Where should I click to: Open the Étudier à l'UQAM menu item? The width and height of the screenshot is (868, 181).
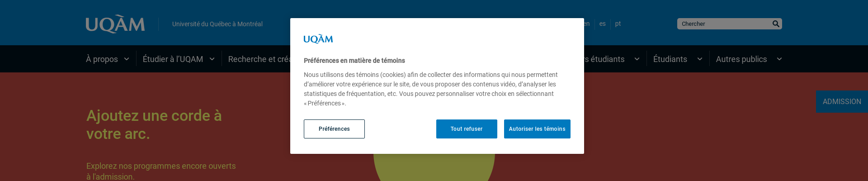173,59
